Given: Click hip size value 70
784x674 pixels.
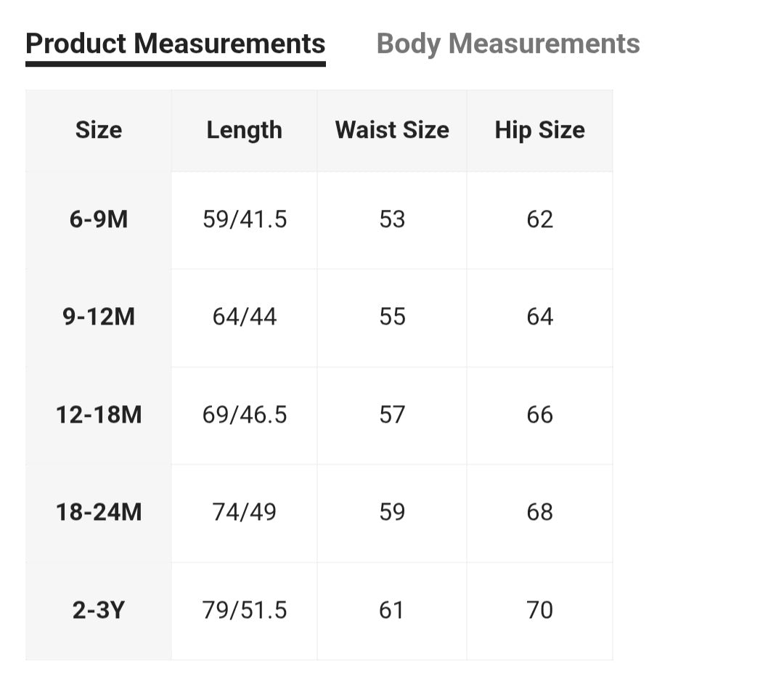Looking at the screenshot, I should pyautogui.click(x=539, y=610).
